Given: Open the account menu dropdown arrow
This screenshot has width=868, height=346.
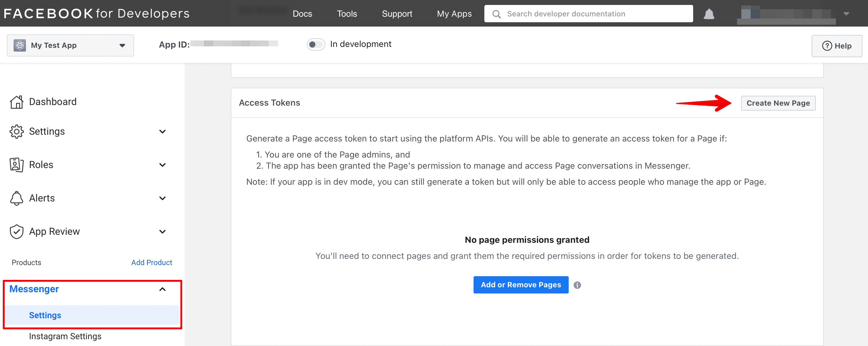Looking at the screenshot, I should [846, 14].
